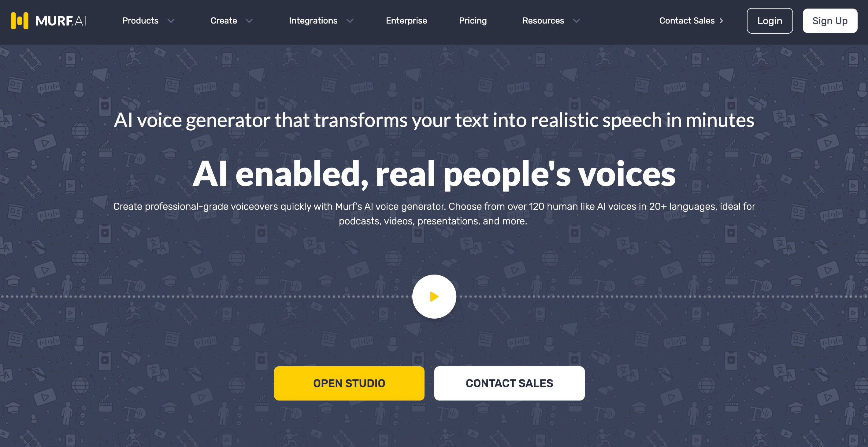Open Studio using the yellow button
The height and width of the screenshot is (447, 868).
(348, 383)
